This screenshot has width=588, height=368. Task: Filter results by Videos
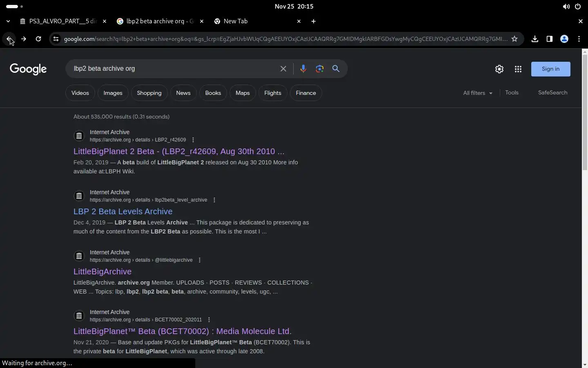click(80, 93)
